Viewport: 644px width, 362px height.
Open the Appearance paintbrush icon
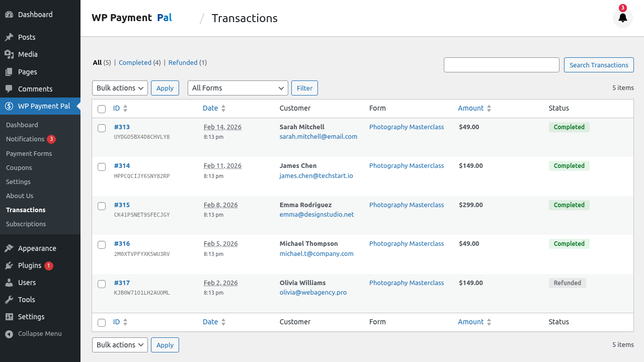(8, 248)
